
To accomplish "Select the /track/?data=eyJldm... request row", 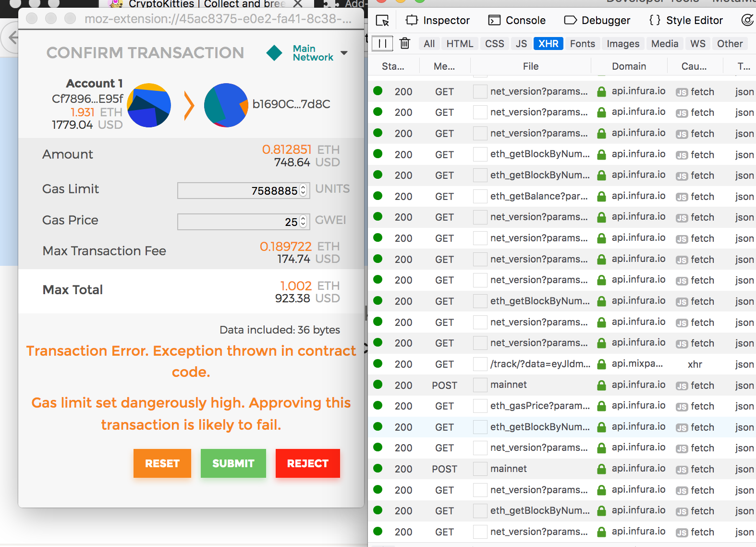I will pyautogui.click(x=562, y=364).
